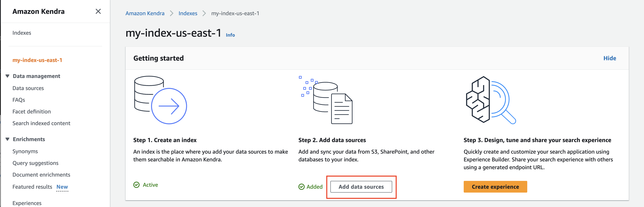This screenshot has width=644, height=207.
Task: Open the Info link next to index title
Action: tap(230, 35)
